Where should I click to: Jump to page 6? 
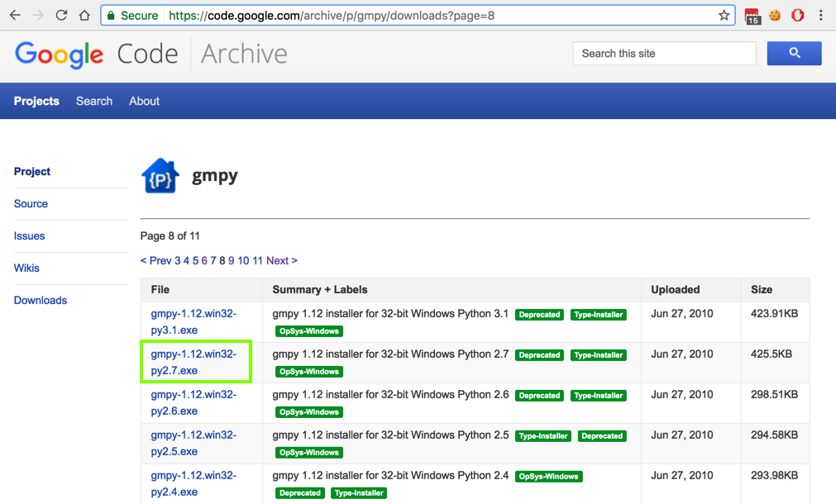tap(204, 260)
